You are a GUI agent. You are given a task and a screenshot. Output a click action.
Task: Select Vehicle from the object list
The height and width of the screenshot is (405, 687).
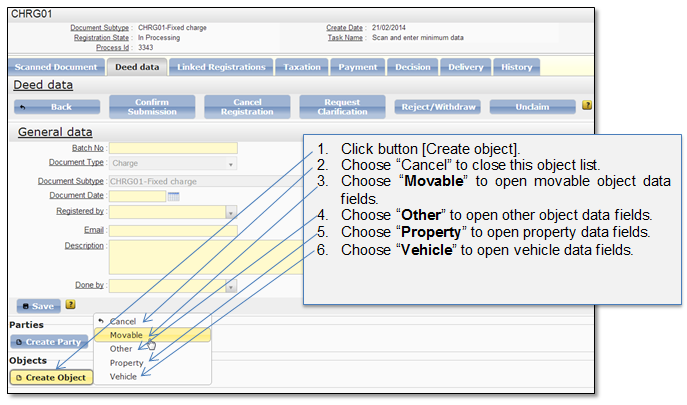point(152,377)
